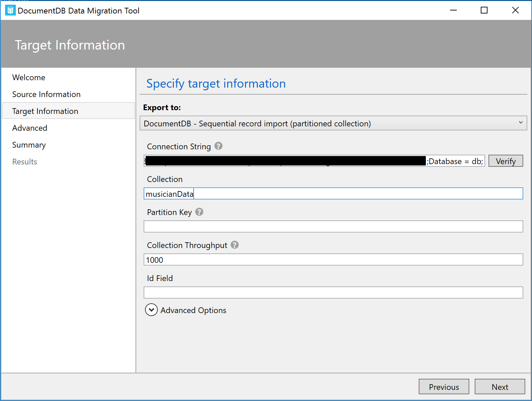The height and width of the screenshot is (401, 532).
Task: Focus the Connection String field
Action: (x=314, y=161)
